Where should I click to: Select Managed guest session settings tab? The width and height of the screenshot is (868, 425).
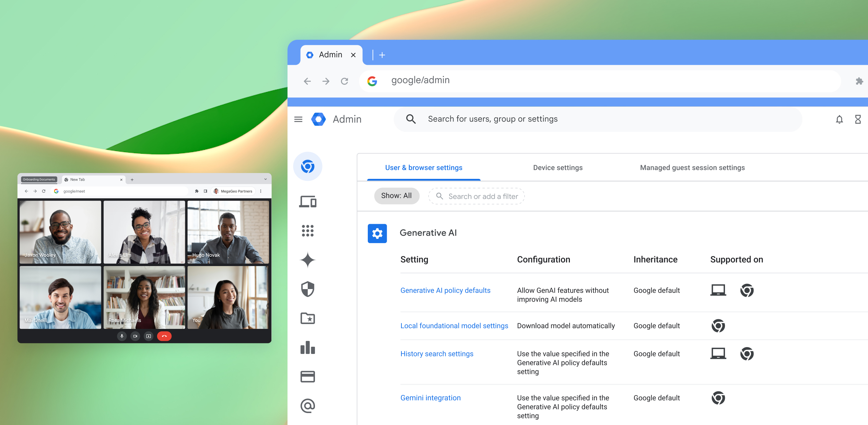pyautogui.click(x=692, y=168)
